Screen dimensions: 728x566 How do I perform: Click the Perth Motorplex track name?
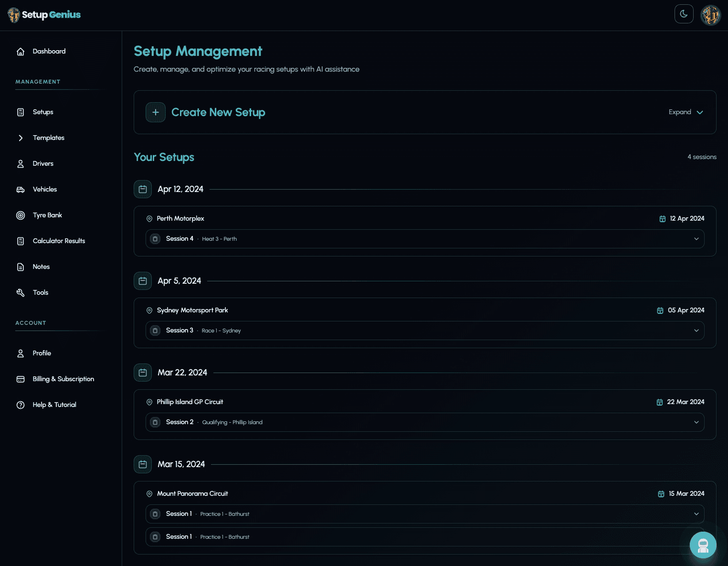click(x=180, y=219)
